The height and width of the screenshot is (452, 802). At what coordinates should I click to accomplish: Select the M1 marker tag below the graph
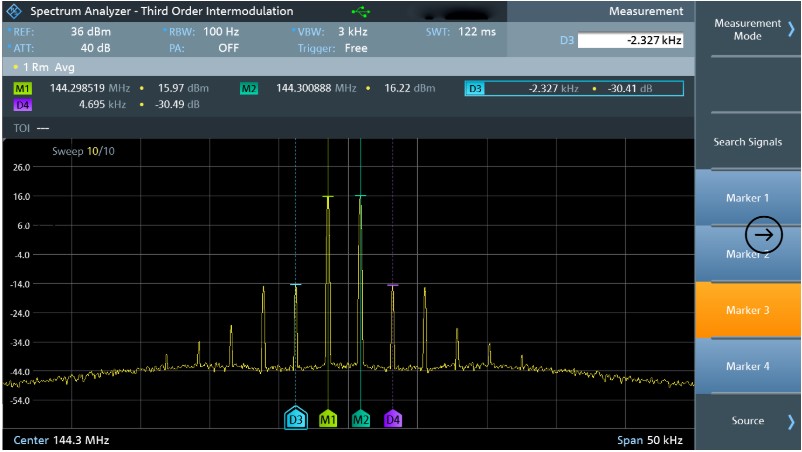(x=328, y=419)
